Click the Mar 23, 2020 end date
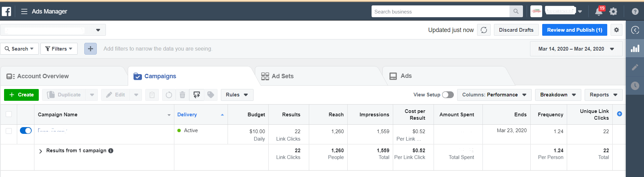 click(x=511, y=130)
